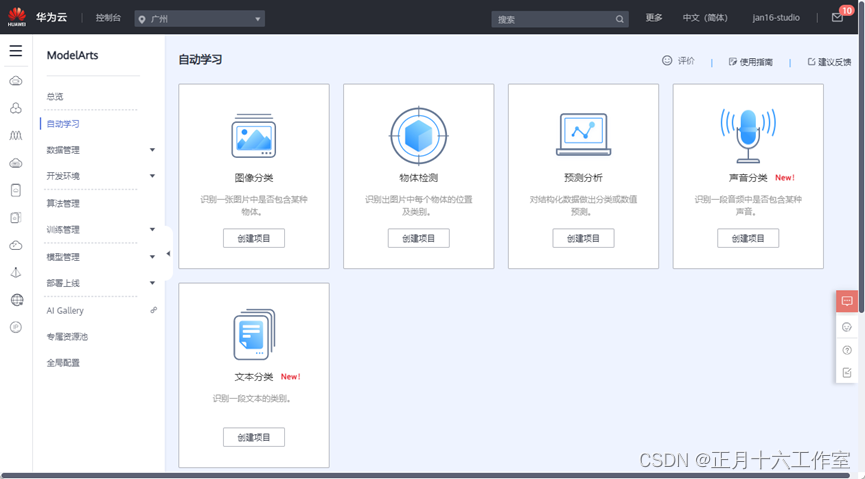
Task: Click the ModelArts sidebar heading
Action: pos(72,55)
